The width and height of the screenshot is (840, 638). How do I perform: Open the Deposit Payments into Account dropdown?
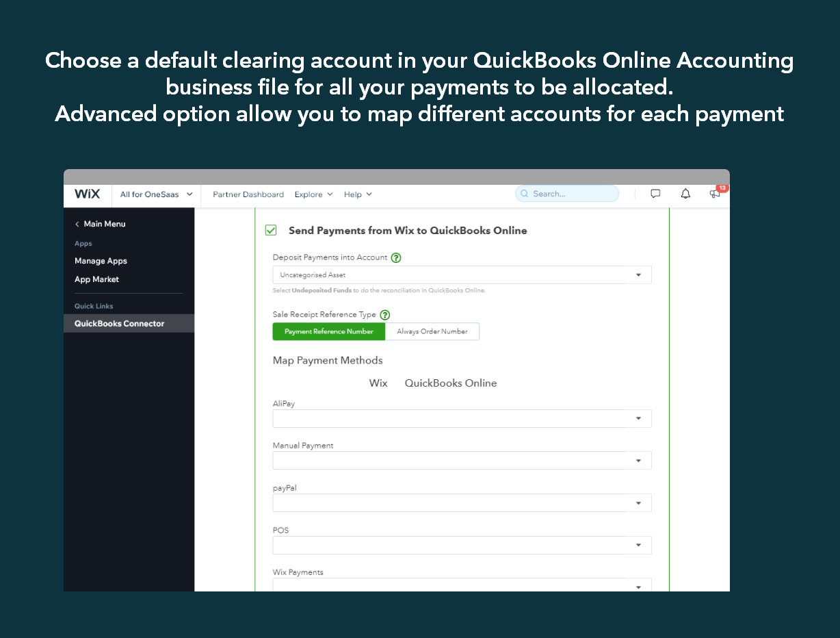pyautogui.click(x=462, y=275)
